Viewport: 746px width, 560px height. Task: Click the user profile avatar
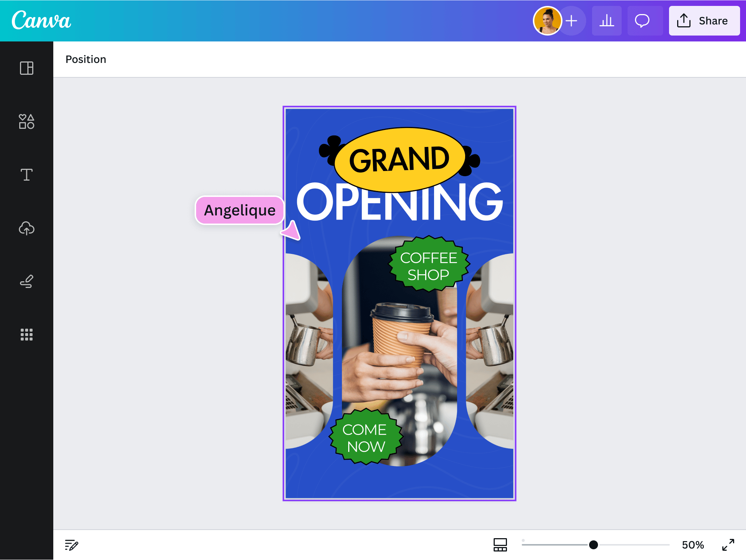[547, 21]
